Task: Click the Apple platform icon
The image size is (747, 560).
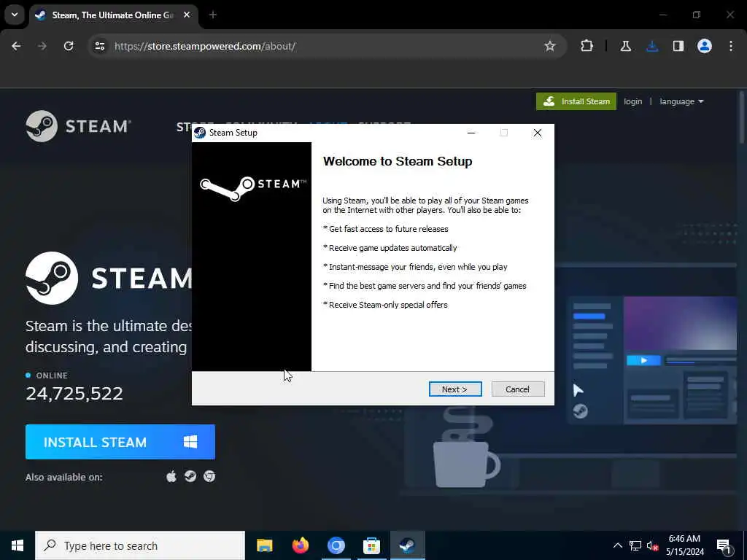Action: point(171,476)
